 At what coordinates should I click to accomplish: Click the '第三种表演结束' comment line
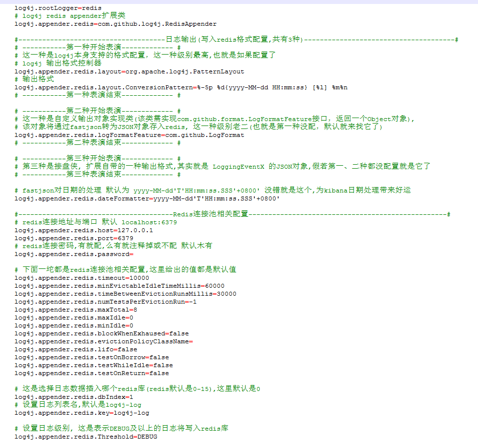click(x=98, y=174)
